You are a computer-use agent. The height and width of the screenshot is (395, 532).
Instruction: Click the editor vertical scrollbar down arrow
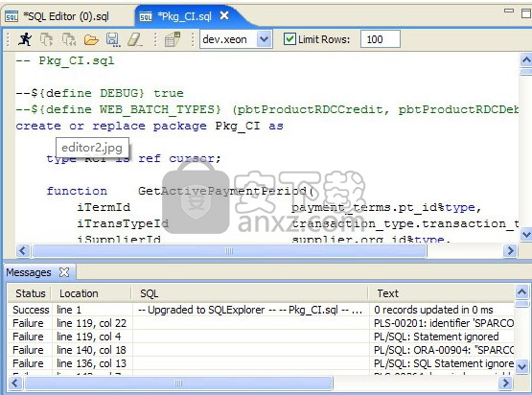[x=526, y=234]
